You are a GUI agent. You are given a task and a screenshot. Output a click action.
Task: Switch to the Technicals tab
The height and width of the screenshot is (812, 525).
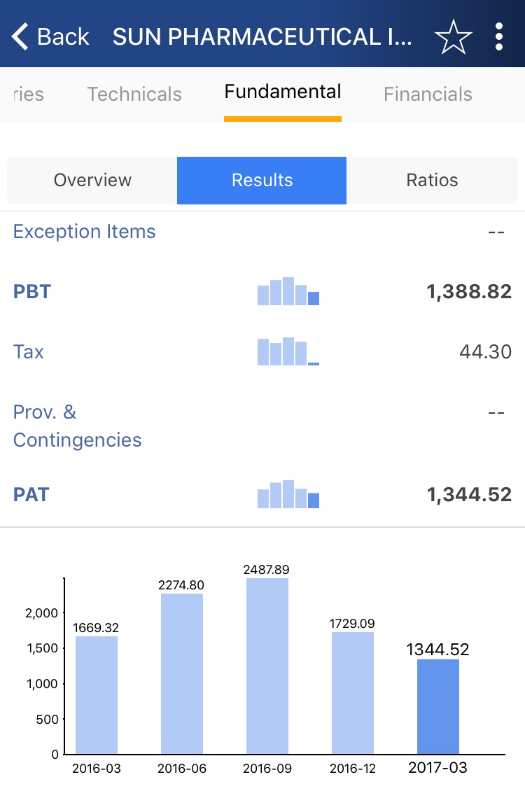(x=134, y=94)
